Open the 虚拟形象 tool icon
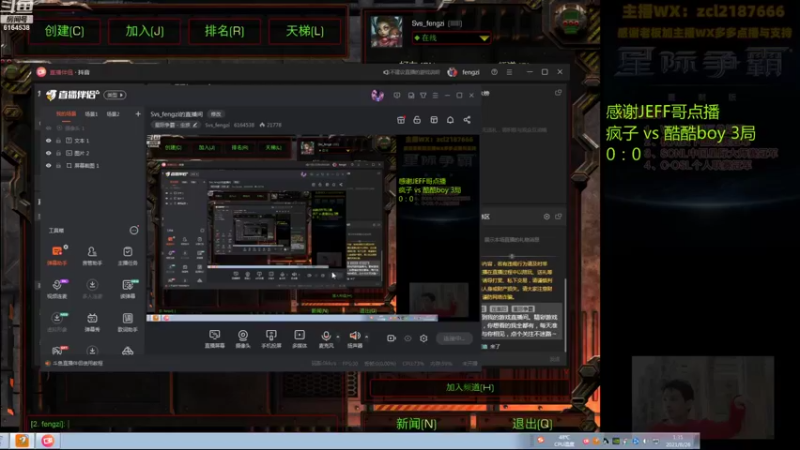800x450 pixels. 57,322
